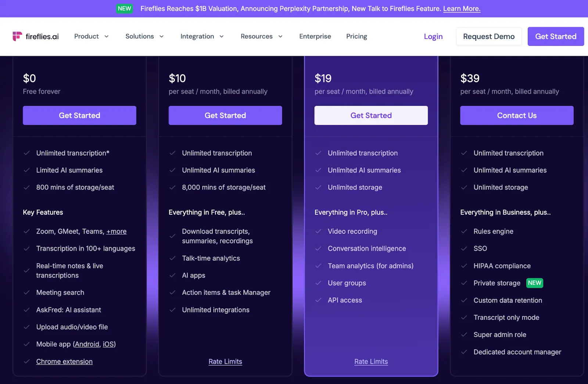Viewport: 588px width, 384px height.
Task: Click the checkmark beside Conversation intelligence
Action: click(x=318, y=249)
